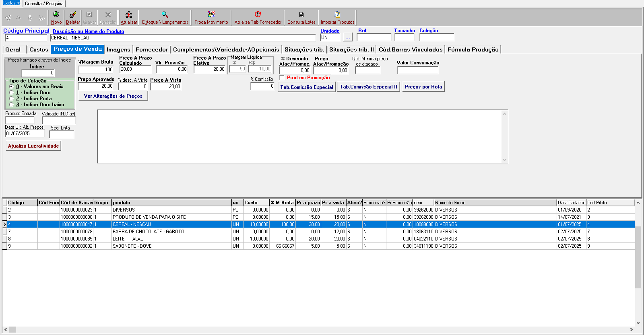Open Consulta Lotes document icon
Screen dimensions: 644x335
click(x=301, y=15)
